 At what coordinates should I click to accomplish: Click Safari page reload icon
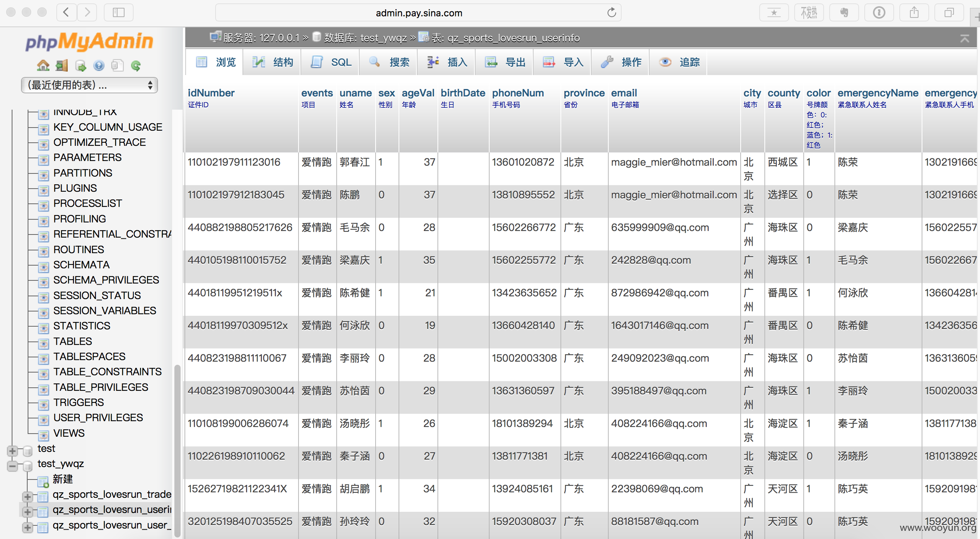click(611, 12)
